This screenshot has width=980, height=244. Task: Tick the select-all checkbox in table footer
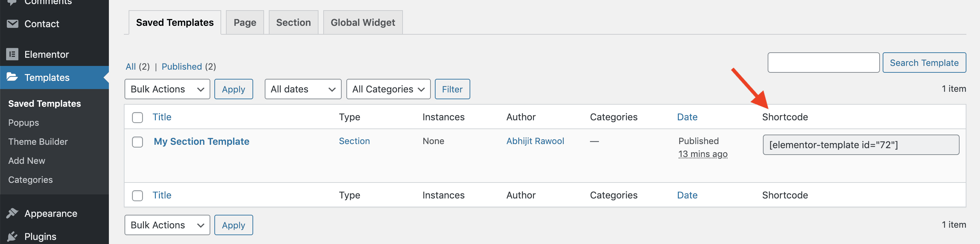(x=137, y=196)
